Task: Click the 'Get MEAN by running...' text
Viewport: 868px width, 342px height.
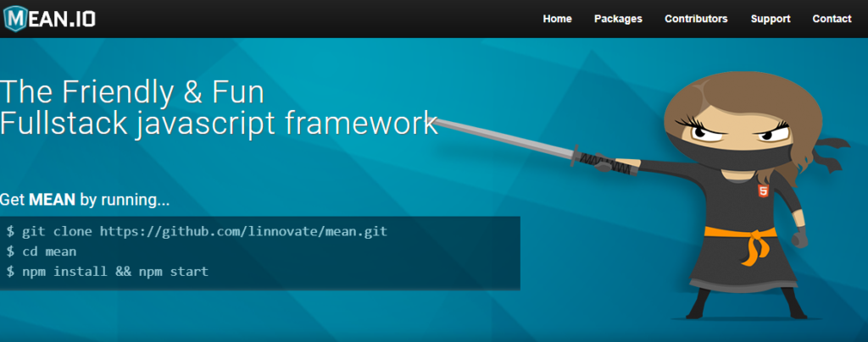Action: tap(85, 200)
